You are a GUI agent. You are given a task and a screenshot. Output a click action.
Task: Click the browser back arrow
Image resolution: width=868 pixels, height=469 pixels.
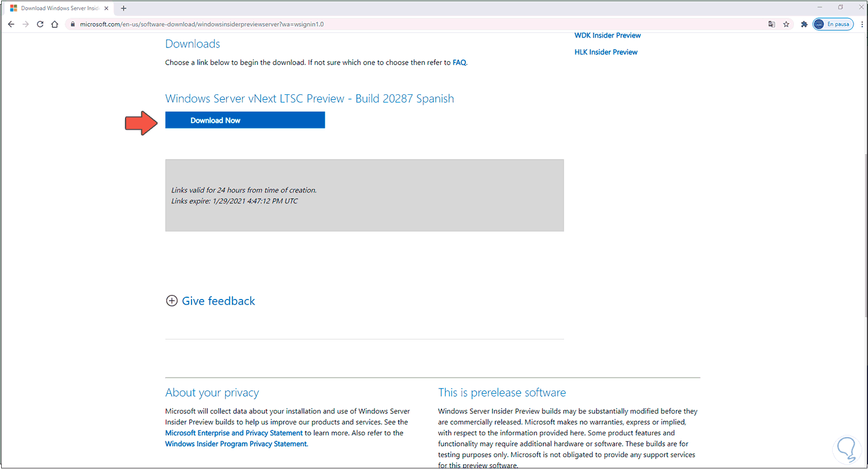pyautogui.click(x=11, y=24)
